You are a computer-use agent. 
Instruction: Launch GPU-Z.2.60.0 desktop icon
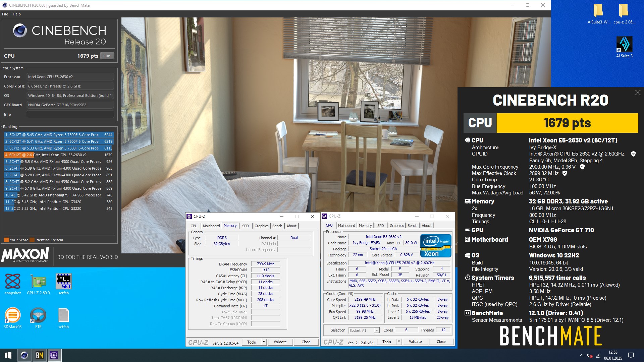pos(38,284)
